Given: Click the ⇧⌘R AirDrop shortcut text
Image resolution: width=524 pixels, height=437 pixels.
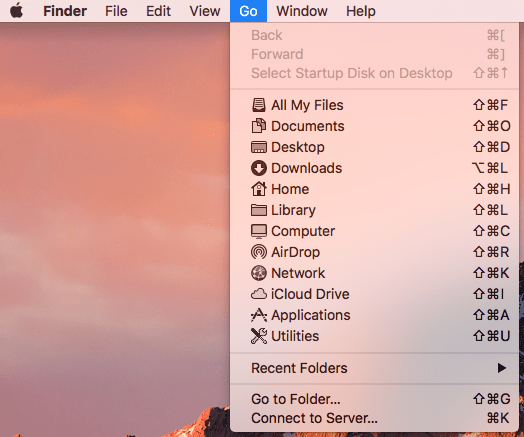Looking at the screenshot, I should pyautogui.click(x=491, y=252).
